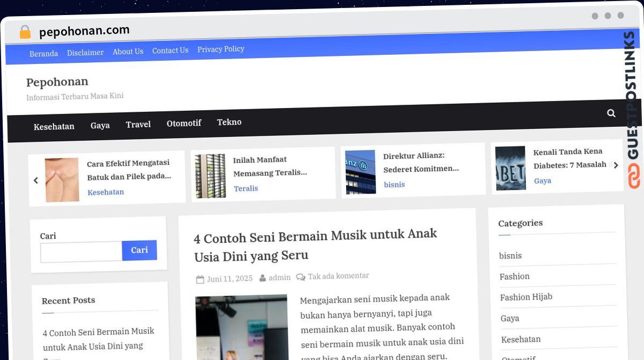Open slider post Direktur Allianz: Sederet Komitmen
Image resolution: width=644 pixels, height=360 pixels.
pos(421,162)
